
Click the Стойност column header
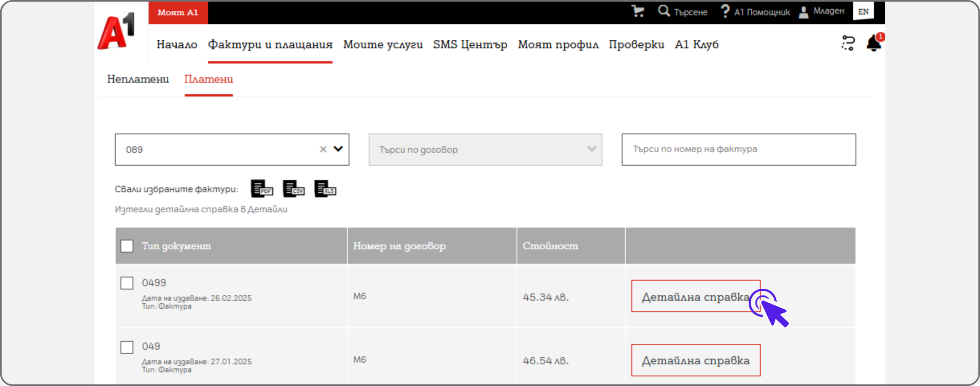(x=550, y=246)
